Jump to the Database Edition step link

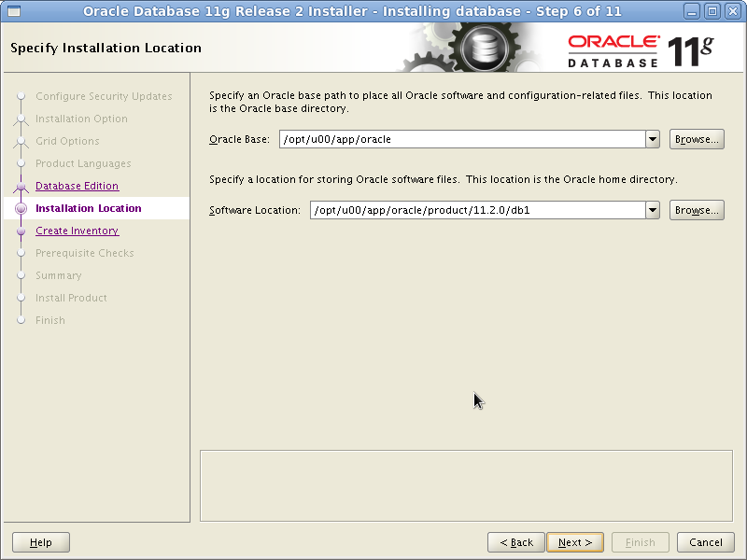[78, 186]
